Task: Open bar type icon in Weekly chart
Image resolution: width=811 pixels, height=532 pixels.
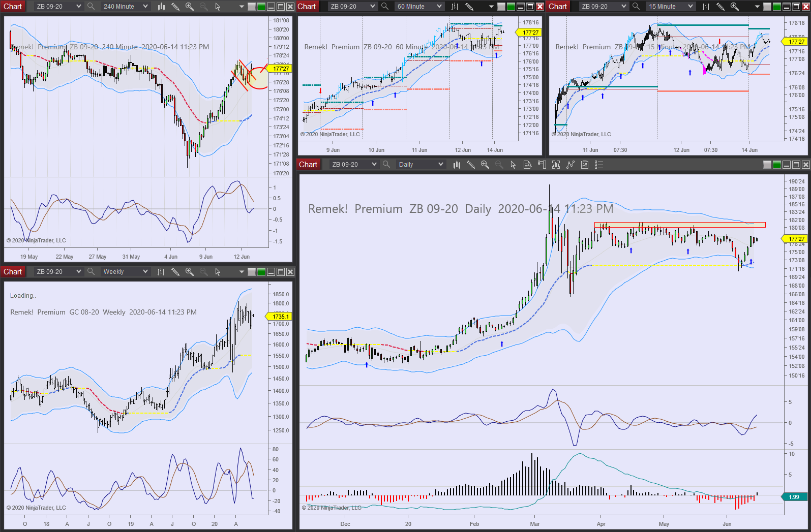Action: pos(161,272)
